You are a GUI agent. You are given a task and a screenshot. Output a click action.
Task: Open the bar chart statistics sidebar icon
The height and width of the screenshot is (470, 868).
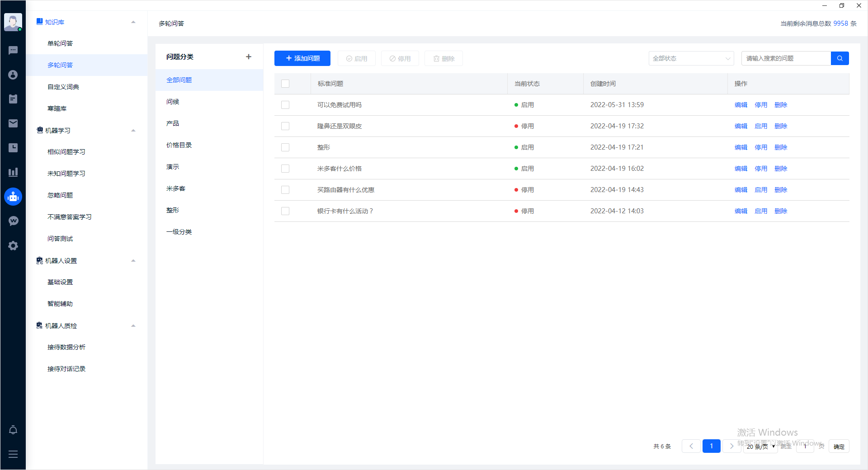tap(13, 172)
